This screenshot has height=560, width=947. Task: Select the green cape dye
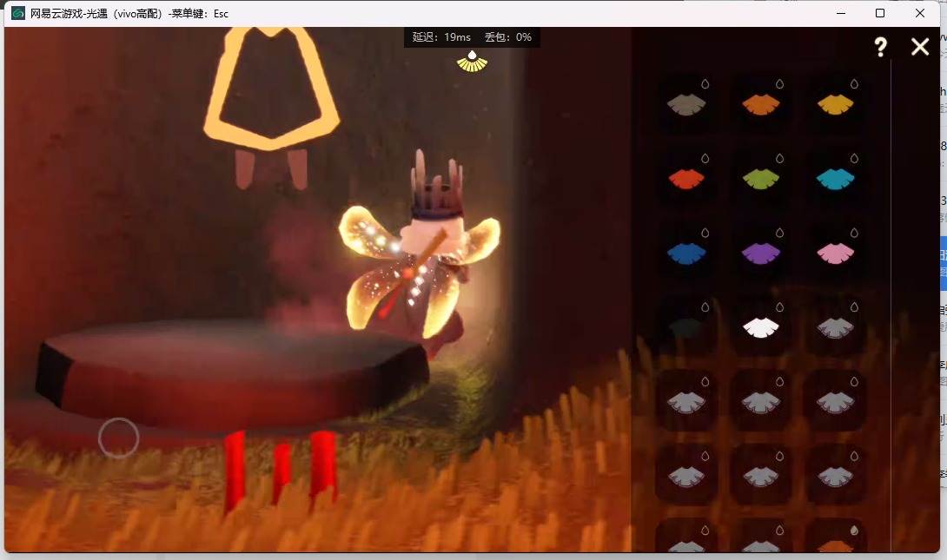click(x=761, y=178)
